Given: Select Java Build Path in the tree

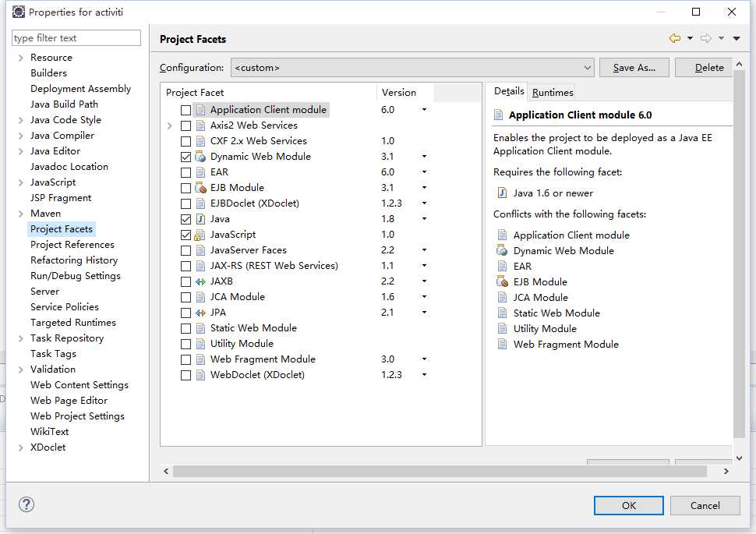Looking at the screenshot, I should (x=64, y=104).
